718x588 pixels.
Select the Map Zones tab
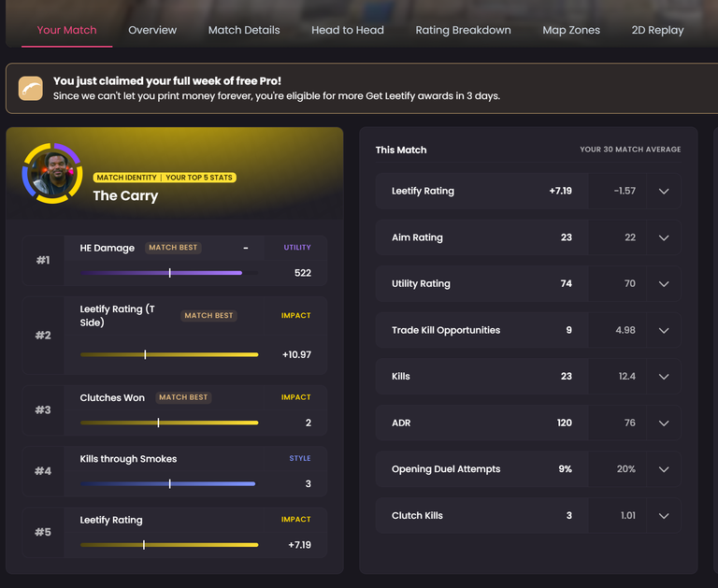click(x=571, y=30)
